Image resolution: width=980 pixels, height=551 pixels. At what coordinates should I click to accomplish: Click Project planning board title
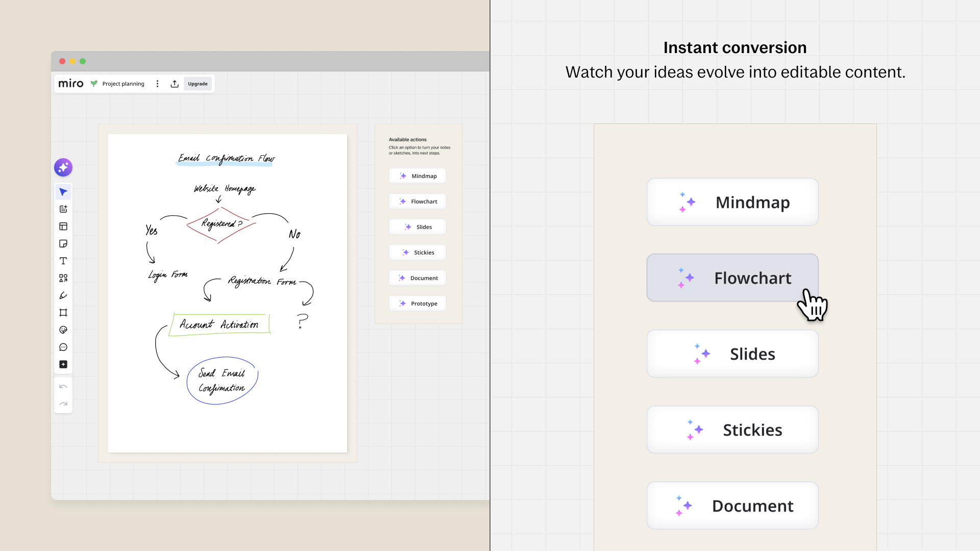click(x=123, y=84)
